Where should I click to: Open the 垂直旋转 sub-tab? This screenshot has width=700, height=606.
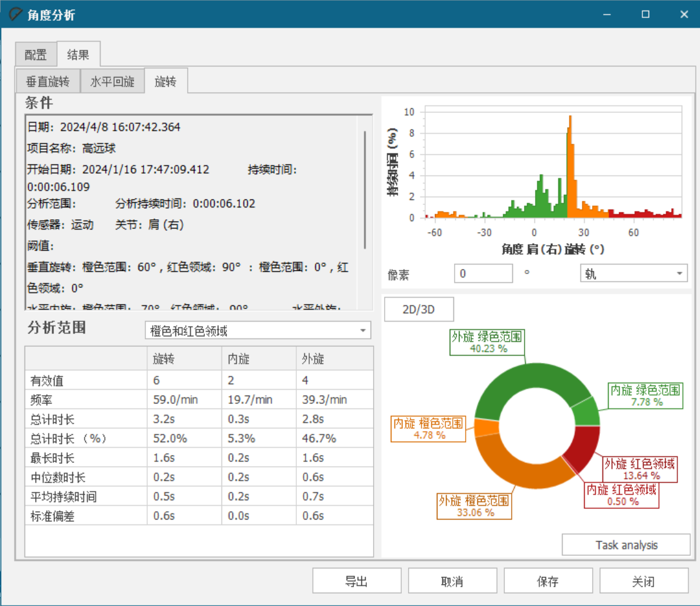(47, 82)
